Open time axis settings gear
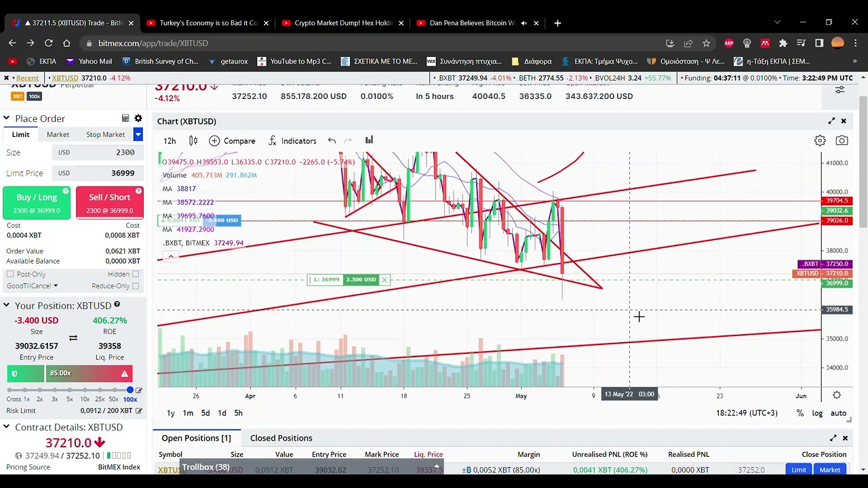The height and width of the screenshot is (488, 868). (x=837, y=395)
